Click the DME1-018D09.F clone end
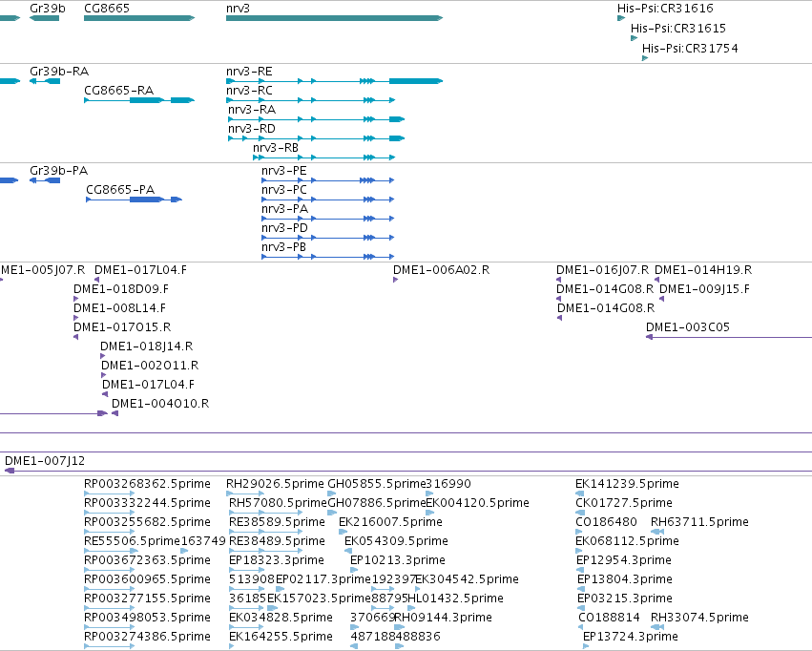Viewport: 812px width, 651px height. 121,289
